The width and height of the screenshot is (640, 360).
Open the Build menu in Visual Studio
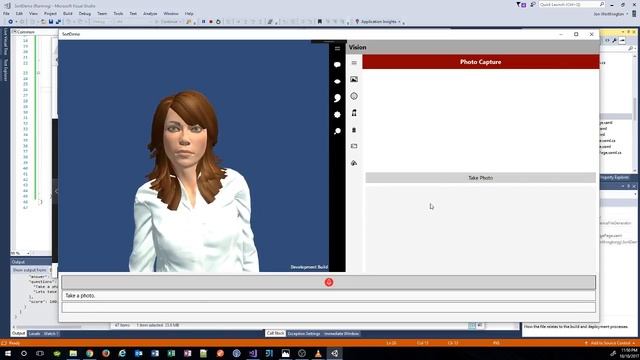tap(68, 13)
